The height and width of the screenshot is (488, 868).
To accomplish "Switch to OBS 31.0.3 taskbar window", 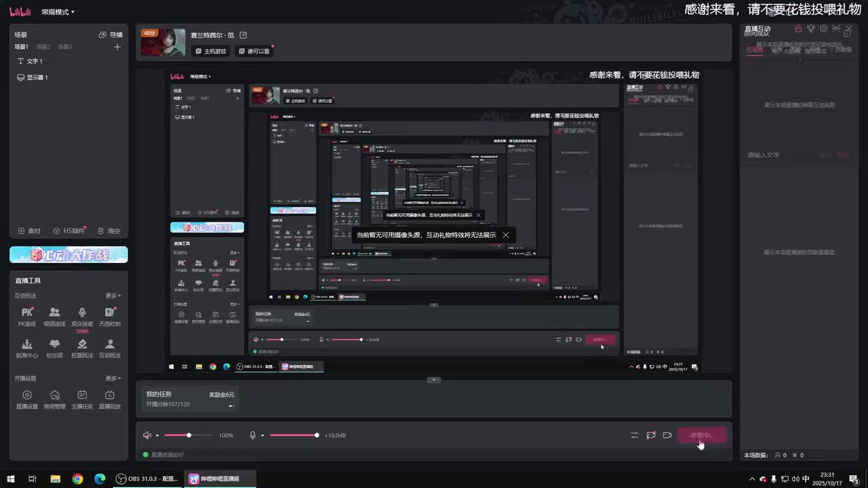I will tap(146, 479).
